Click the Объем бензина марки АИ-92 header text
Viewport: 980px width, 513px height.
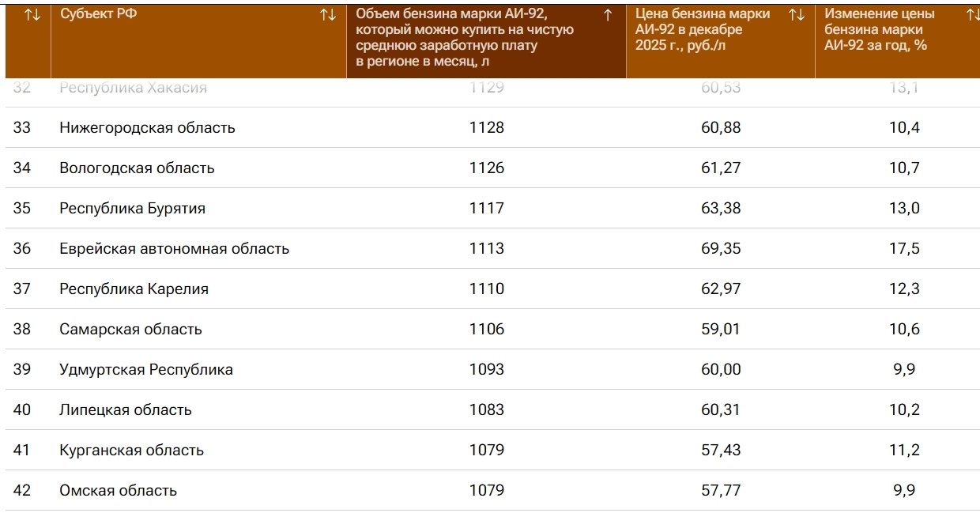(465, 38)
